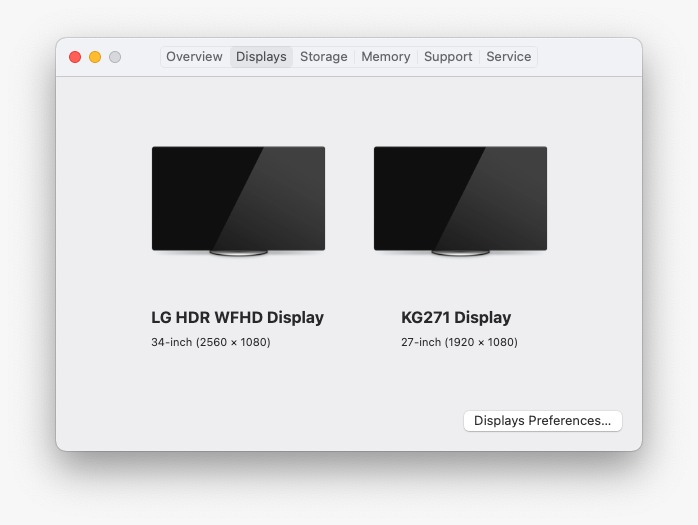This screenshot has height=525, width=698.
Task: Click the stand of the KG271 monitor
Action: point(460,253)
